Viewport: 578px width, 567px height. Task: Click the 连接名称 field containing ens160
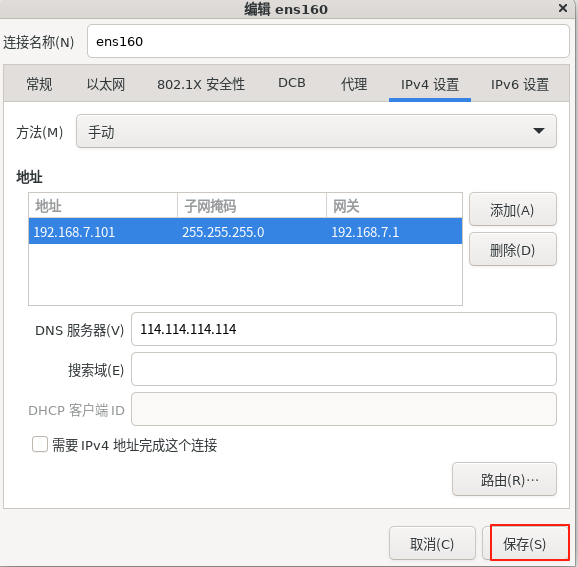point(328,41)
